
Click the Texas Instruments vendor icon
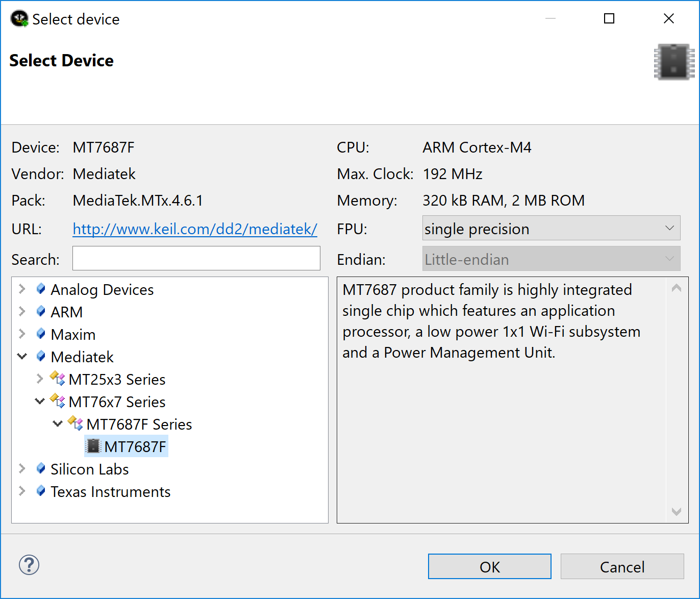click(41, 491)
